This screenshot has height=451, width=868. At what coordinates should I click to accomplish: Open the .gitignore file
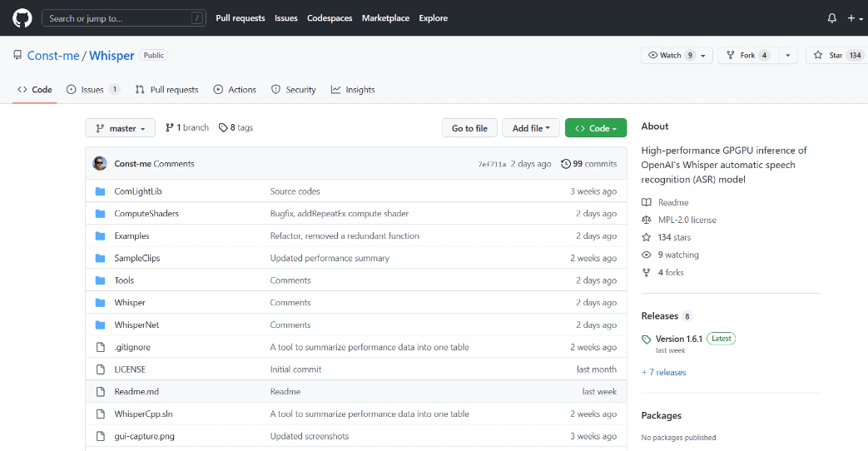tap(132, 347)
